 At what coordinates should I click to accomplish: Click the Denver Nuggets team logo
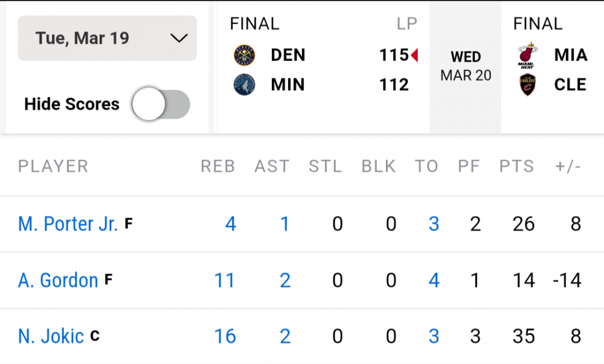245,56
